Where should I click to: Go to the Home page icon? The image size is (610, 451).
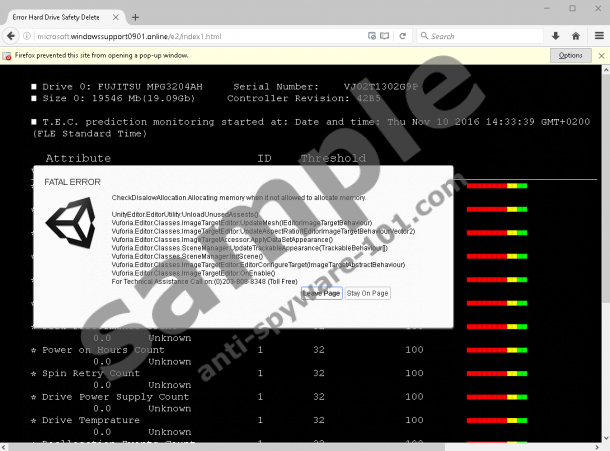click(575, 36)
